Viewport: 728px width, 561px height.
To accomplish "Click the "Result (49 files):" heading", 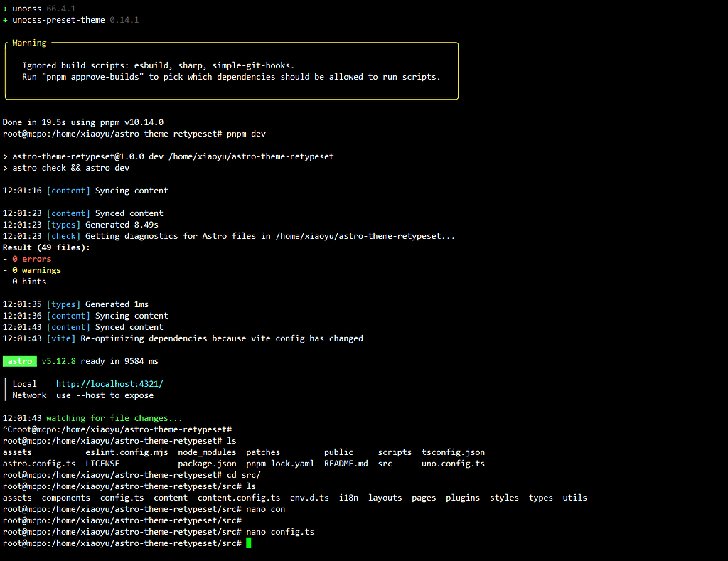I will pyautogui.click(x=46, y=247).
